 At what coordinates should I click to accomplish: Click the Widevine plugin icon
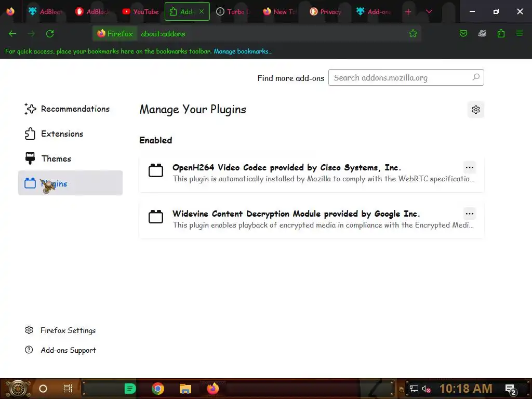(x=156, y=217)
